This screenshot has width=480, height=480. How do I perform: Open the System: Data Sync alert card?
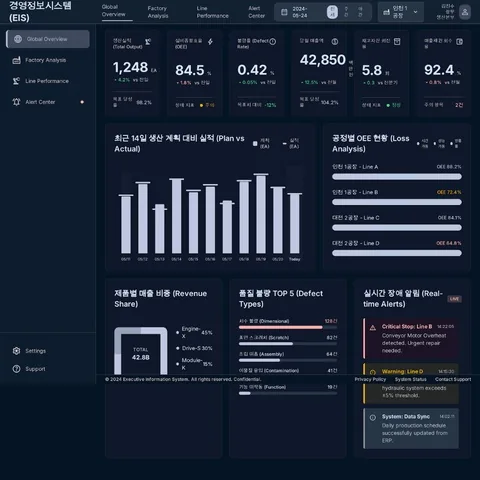tap(411, 428)
